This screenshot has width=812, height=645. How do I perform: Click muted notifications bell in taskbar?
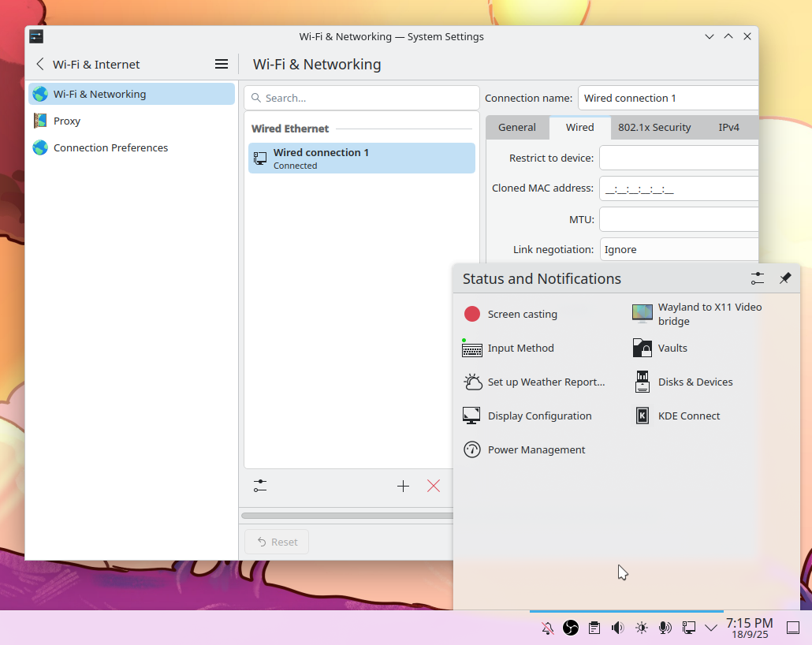point(547,628)
